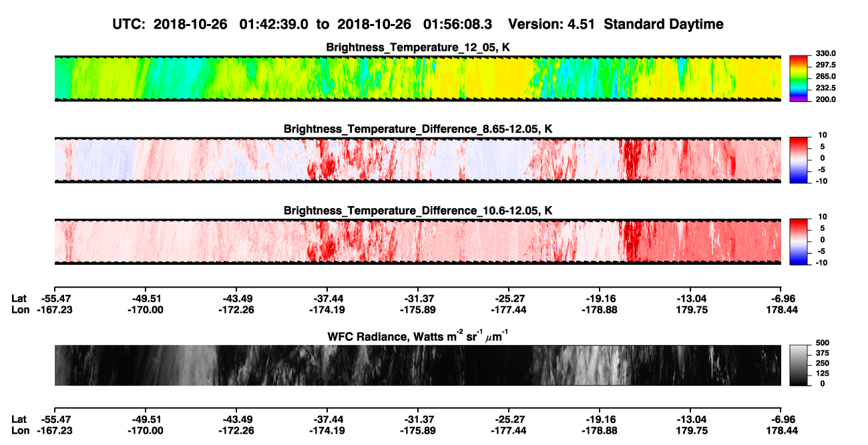Click the WFC Radiance grayscale image strip
Image resolution: width=868 pixels, height=445 pixels.
pos(417,365)
